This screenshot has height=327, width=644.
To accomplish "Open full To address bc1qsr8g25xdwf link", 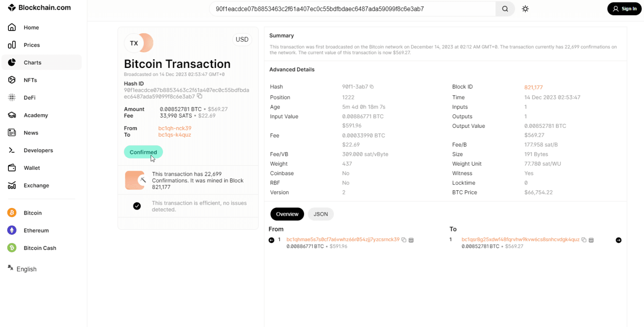I will point(520,239).
